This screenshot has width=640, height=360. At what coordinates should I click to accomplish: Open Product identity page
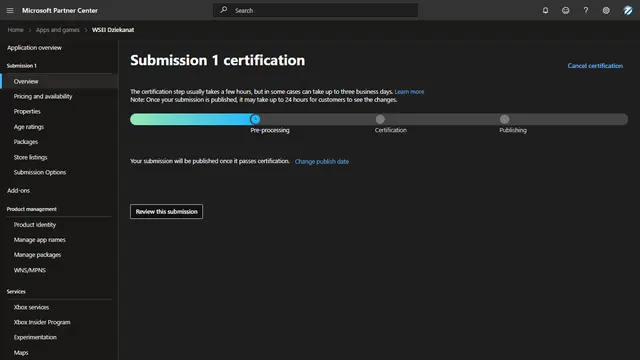[x=35, y=225]
